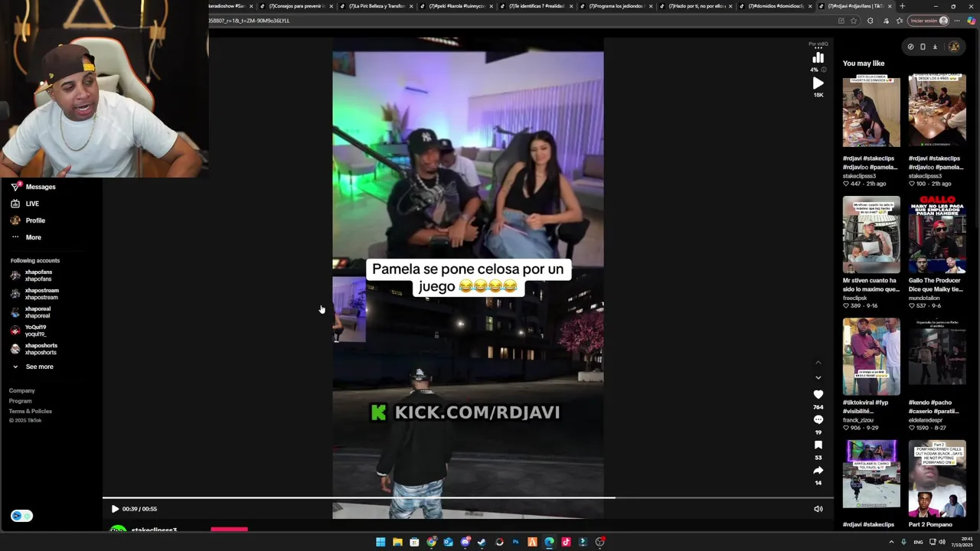The image size is (980, 551).
Task: Open File Explorer from the taskbar
Action: coord(397,542)
